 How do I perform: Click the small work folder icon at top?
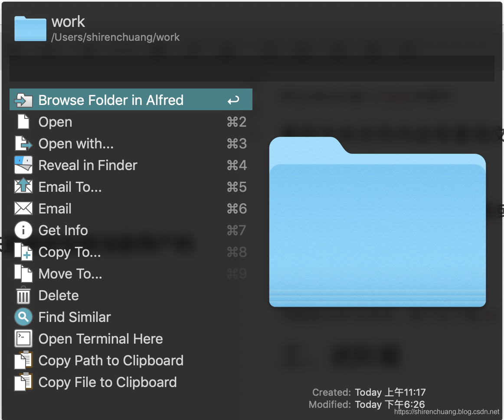30,29
